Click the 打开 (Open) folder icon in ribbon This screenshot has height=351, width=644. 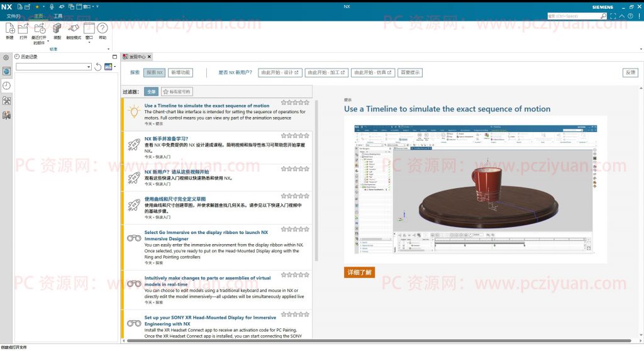click(23, 28)
